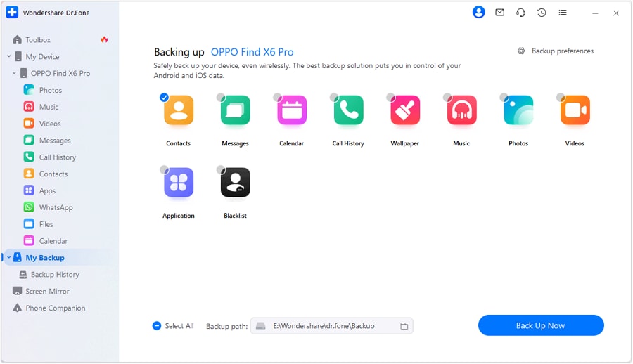633x364 pixels.
Task: Check the Blacklist checkbox
Action: point(220,169)
